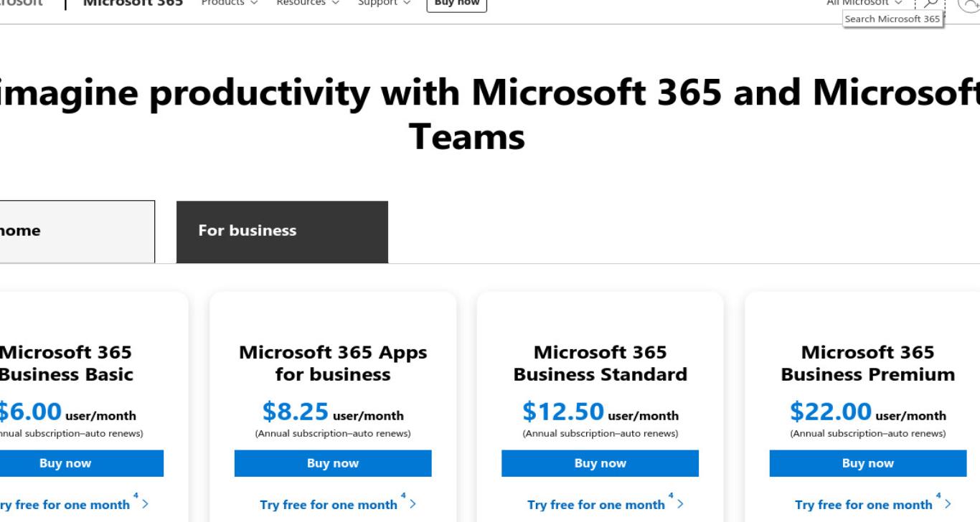The image size is (980, 522).
Task: Click chevron arrow beside Business Premium trial link
Action: pyautogui.click(x=948, y=504)
